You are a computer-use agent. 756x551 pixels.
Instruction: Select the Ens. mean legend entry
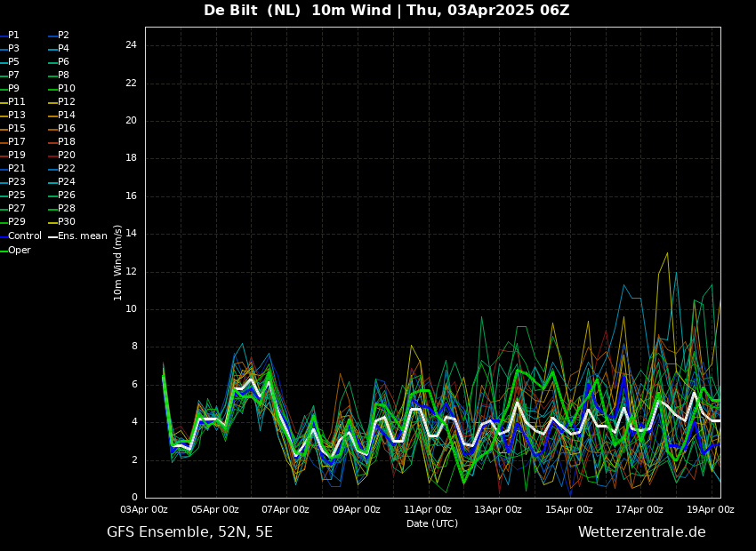click(82, 236)
